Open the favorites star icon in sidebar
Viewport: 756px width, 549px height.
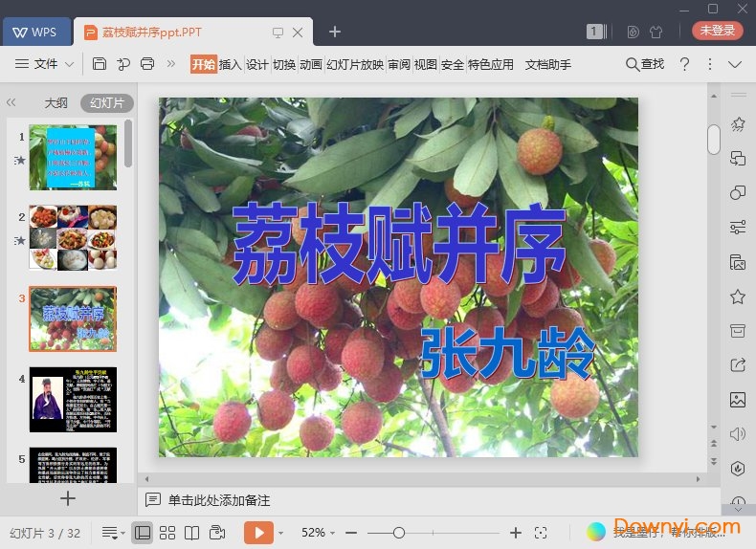click(738, 296)
